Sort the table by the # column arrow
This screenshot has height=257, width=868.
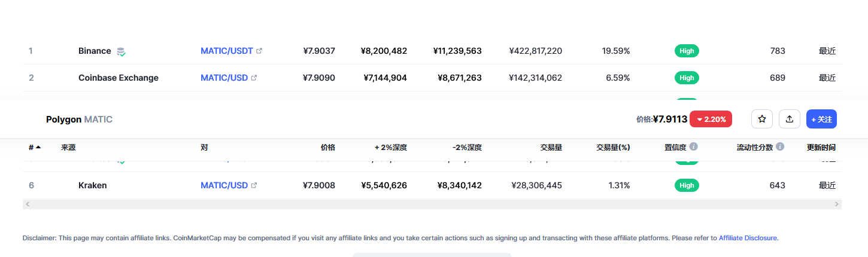coord(38,147)
